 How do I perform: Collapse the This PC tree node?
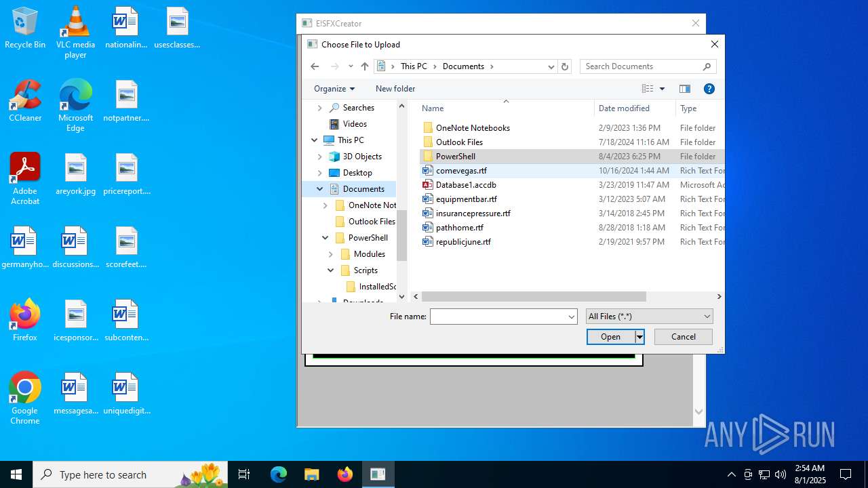pyautogui.click(x=315, y=140)
